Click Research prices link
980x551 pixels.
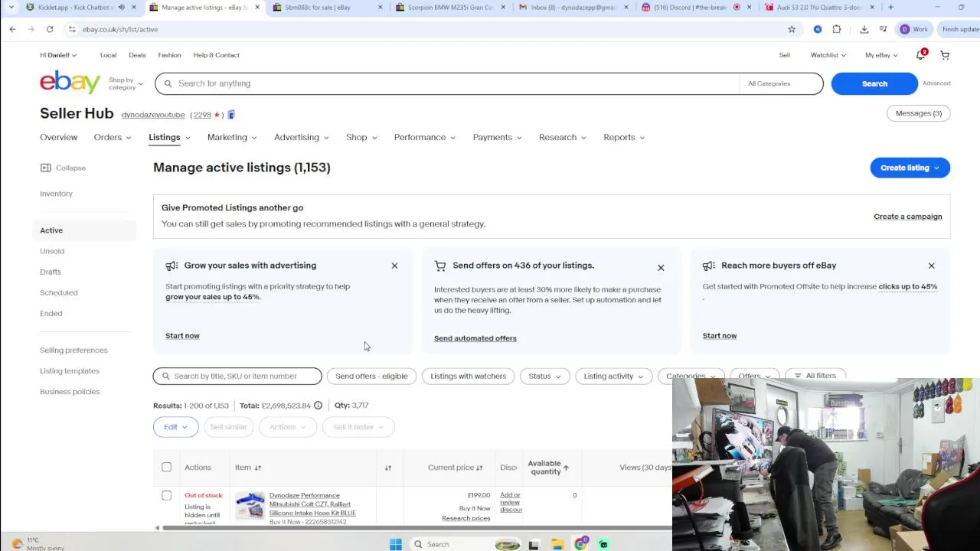(x=465, y=518)
